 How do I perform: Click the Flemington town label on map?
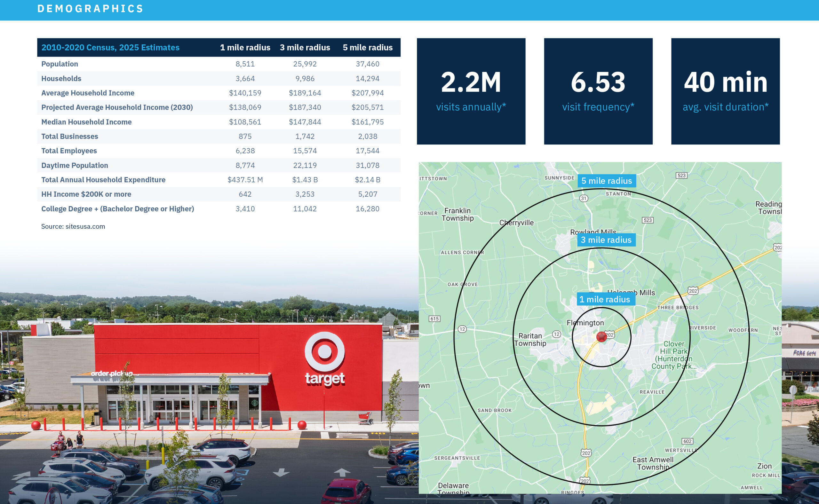[x=585, y=323]
